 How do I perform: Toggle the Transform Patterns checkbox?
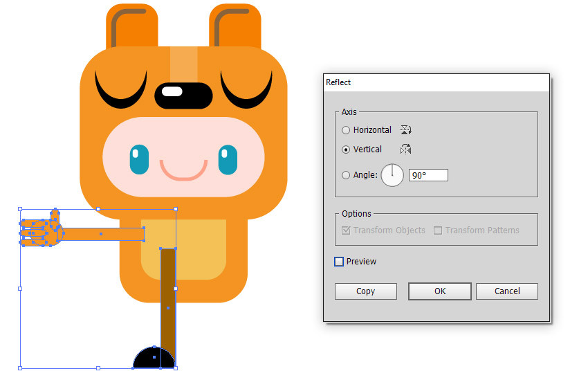click(438, 230)
